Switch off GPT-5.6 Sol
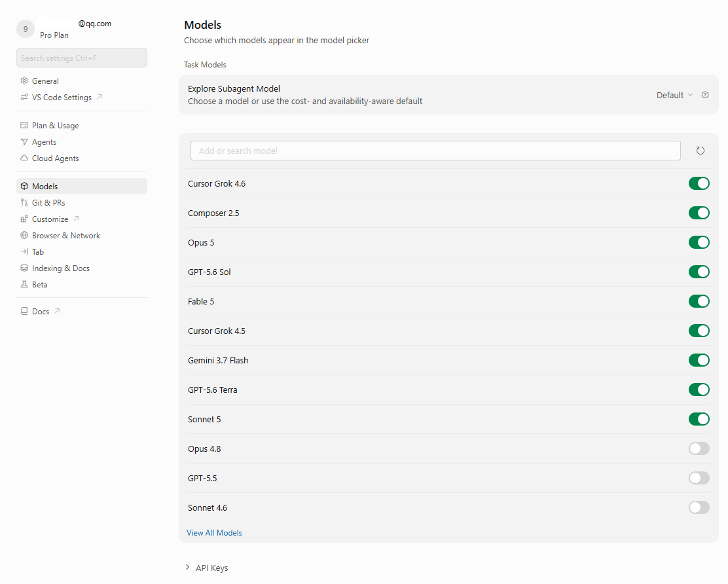Viewport: 728px width, 584px height. (699, 272)
